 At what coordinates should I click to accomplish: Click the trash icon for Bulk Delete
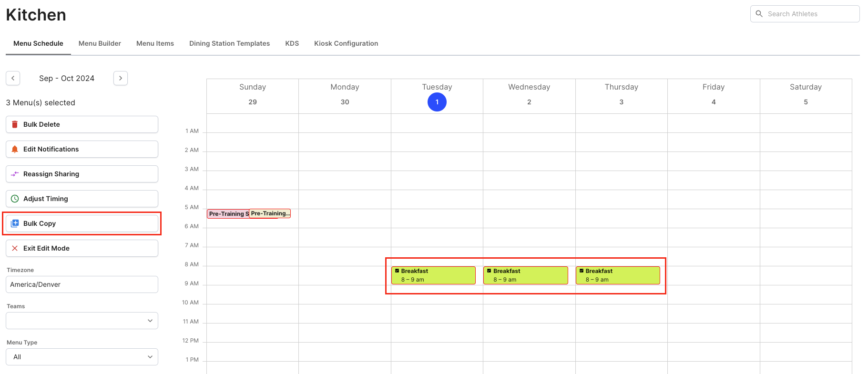pyautogui.click(x=15, y=124)
